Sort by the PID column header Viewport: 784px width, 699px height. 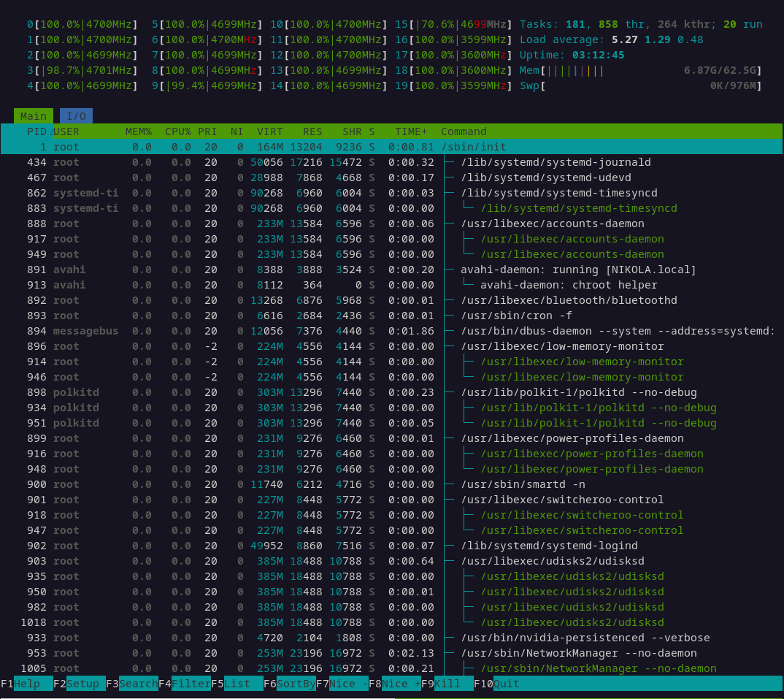pos(36,131)
